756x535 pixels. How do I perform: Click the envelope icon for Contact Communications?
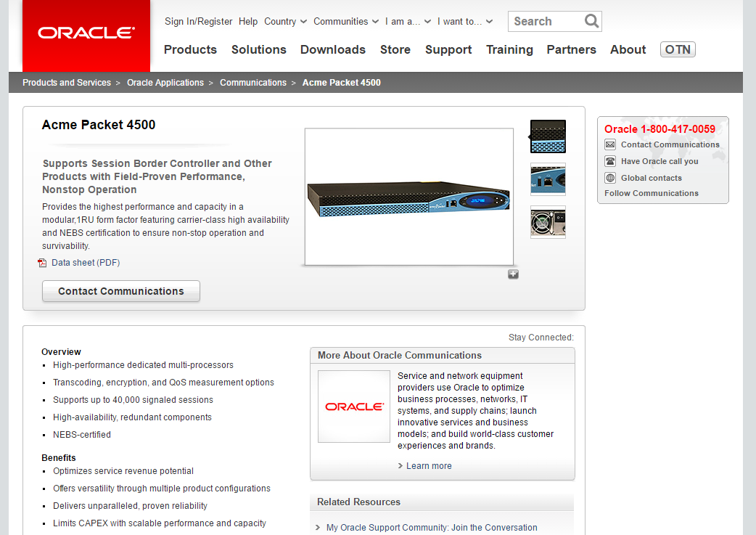610,144
